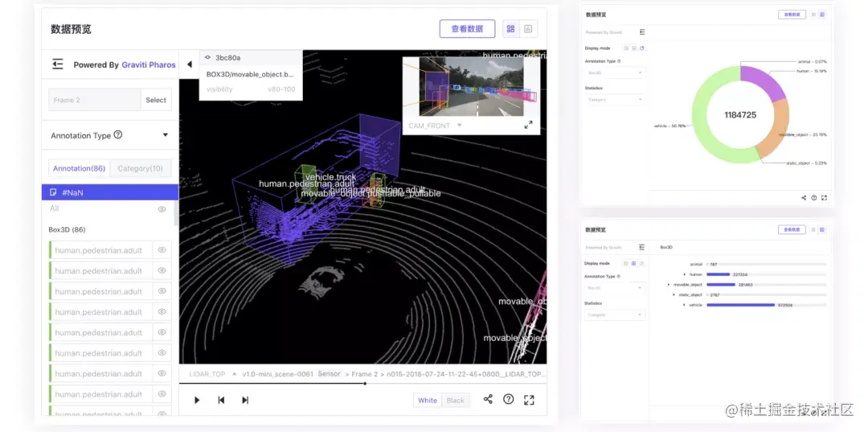Click 查看数据 button in donut chart panel
The image size is (868, 432).
pos(792,14)
